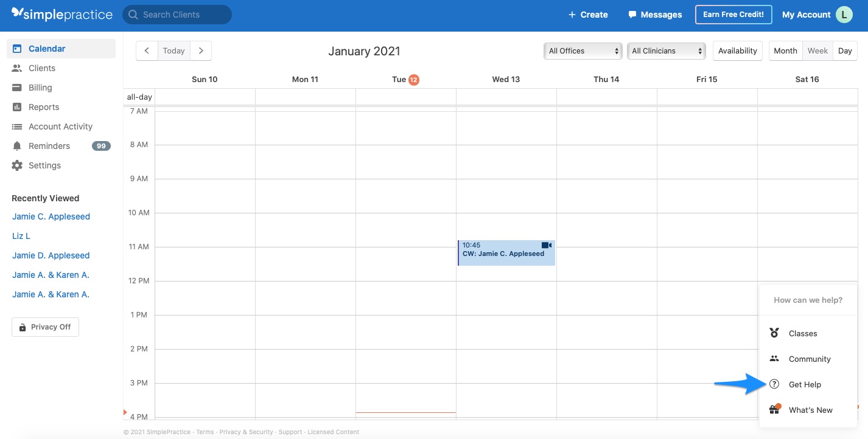This screenshot has height=439, width=868.
Task: Click the Search Clients input field
Action: tap(177, 15)
